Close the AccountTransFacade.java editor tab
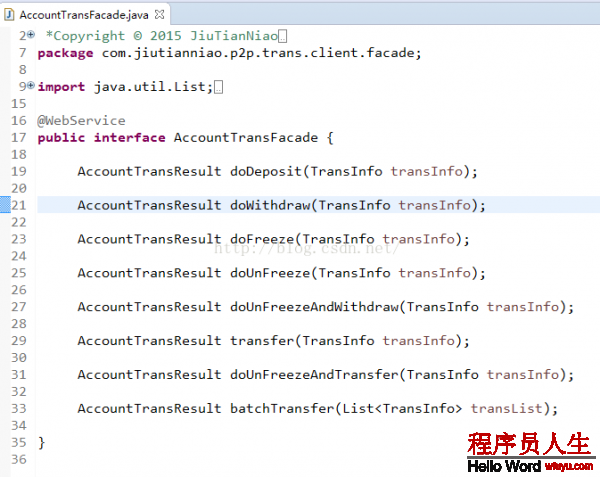This screenshot has width=600, height=477. tap(160, 15)
